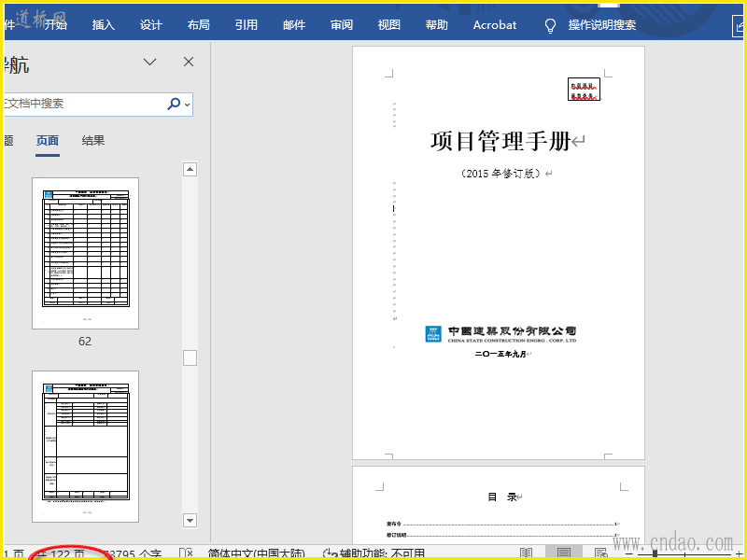This screenshot has height=560, width=747.
Task: Close the navigation pane
Action: [x=189, y=62]
